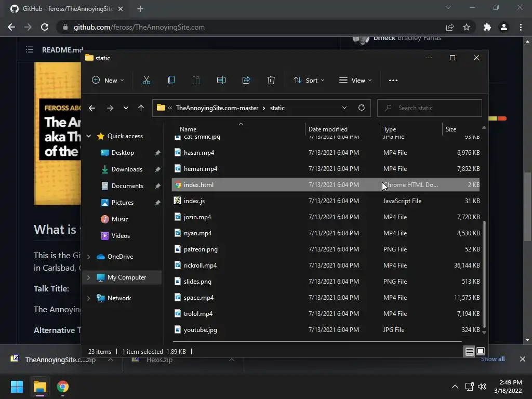The height and width of the screenshot is (399, 532).
Task: Select Desktop in Quick access
Action: click(123, 153)
